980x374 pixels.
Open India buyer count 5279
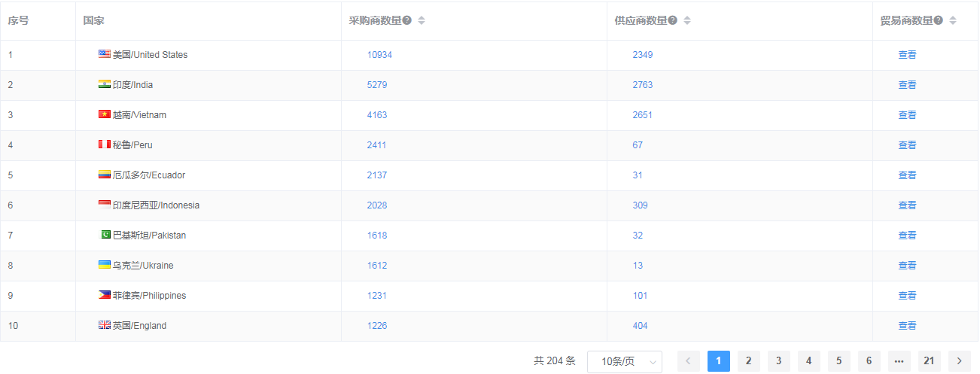[x=377, y=85]
